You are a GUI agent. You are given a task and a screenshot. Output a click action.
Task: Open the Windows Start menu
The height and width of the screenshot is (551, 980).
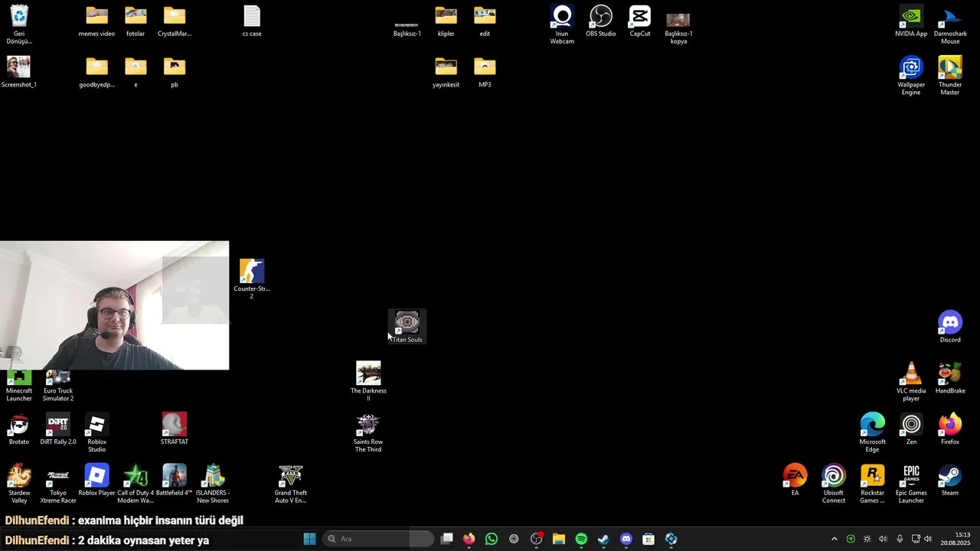[x=309, y=539]
